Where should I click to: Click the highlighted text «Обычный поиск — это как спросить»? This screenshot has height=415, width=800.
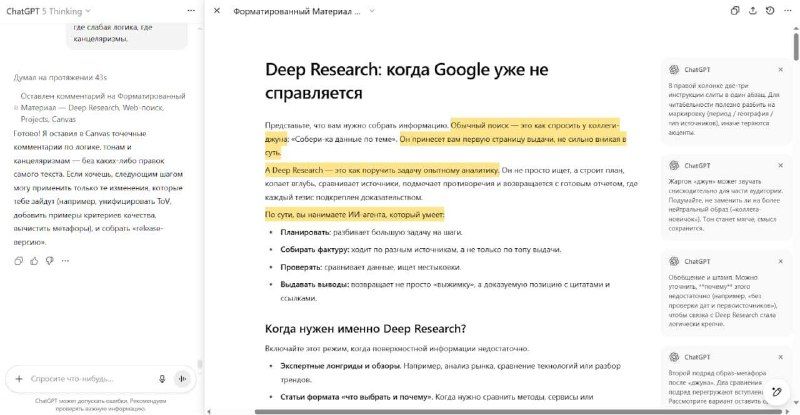[535, 125]
